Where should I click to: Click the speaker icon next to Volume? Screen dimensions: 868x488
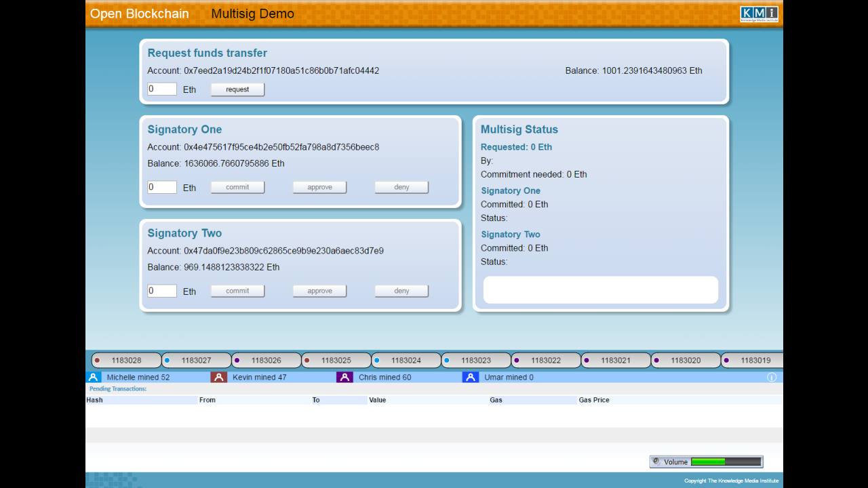(656, 462)
